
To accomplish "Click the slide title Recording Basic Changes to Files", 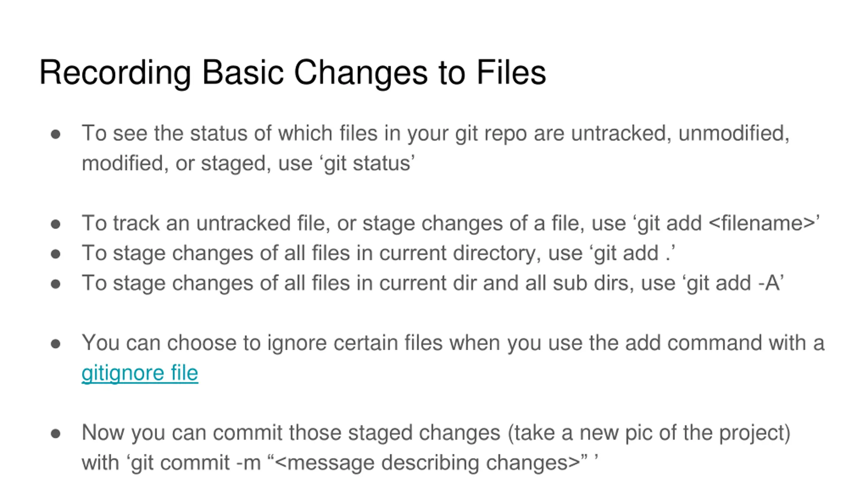I will (x=293, y=73).
